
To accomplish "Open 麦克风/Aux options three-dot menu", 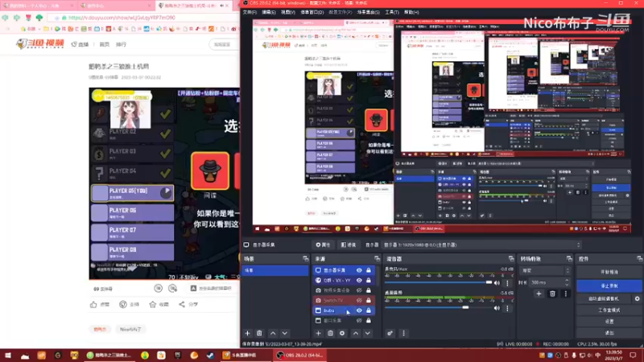I will point(507,283).
